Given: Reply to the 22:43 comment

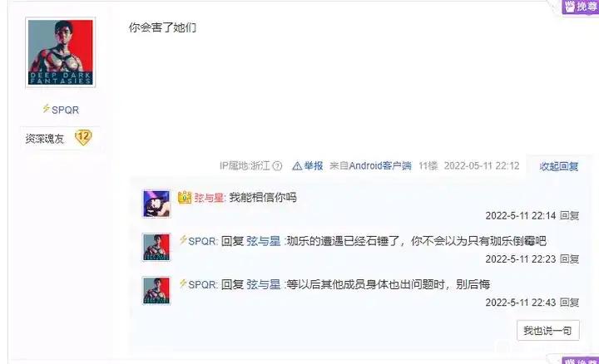Looking at the screenshot, I should tap(569, 303).
